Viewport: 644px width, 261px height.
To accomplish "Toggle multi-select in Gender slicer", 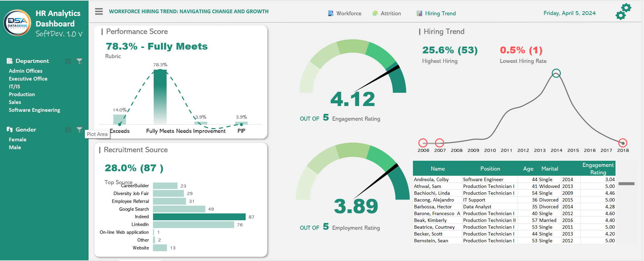I will click(68, 130).
